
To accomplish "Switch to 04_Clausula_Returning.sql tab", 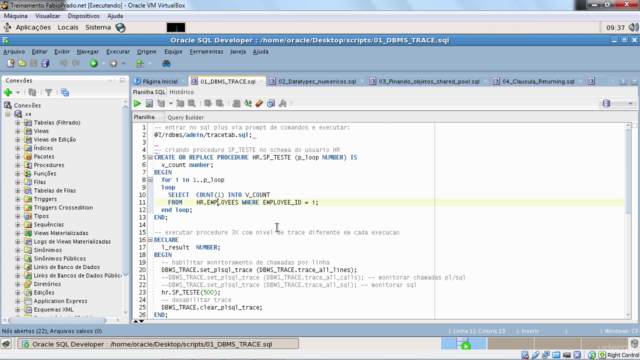I will coord(538,81).
